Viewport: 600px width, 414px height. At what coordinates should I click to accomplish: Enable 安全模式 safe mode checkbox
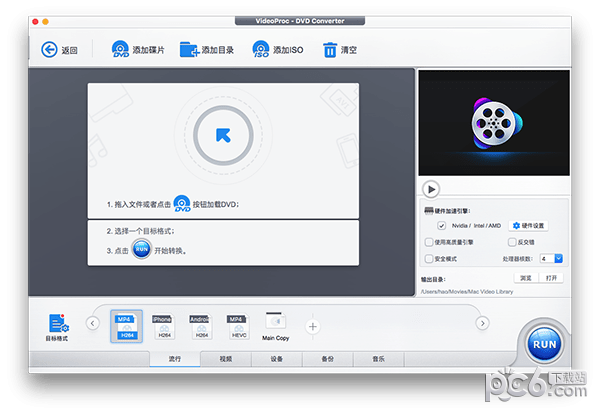point(429,259)
